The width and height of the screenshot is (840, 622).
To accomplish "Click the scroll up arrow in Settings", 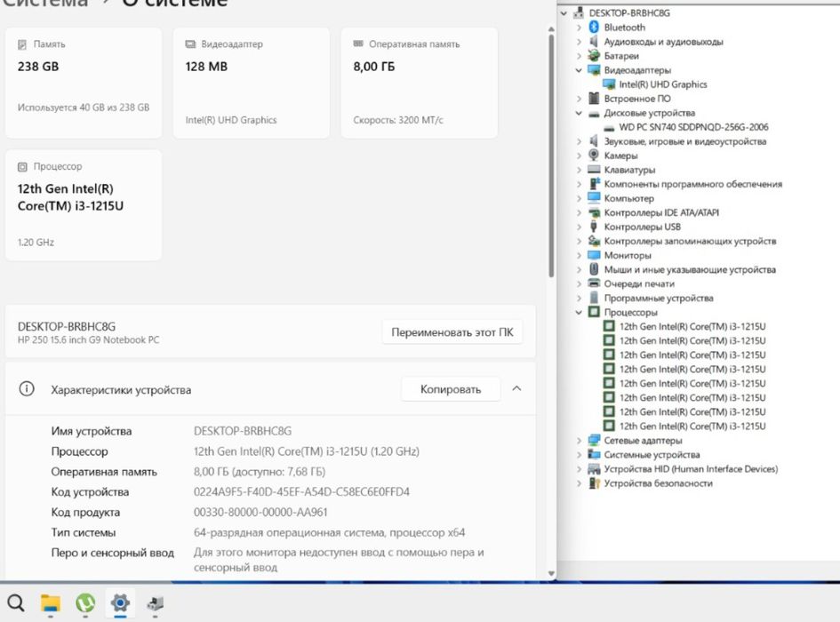I will pyautogui.click(x=551, y=29).
